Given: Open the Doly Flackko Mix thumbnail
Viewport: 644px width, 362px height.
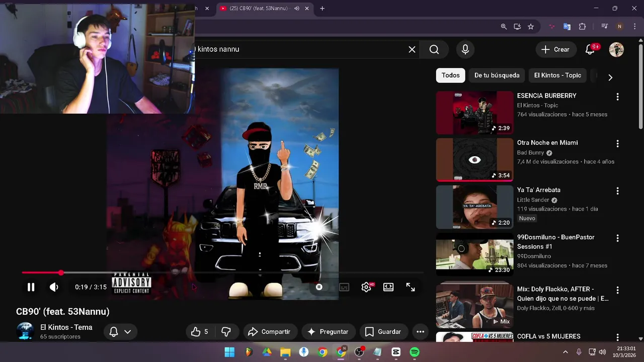Looking at the screenshot, I should (x=474, y=306).
